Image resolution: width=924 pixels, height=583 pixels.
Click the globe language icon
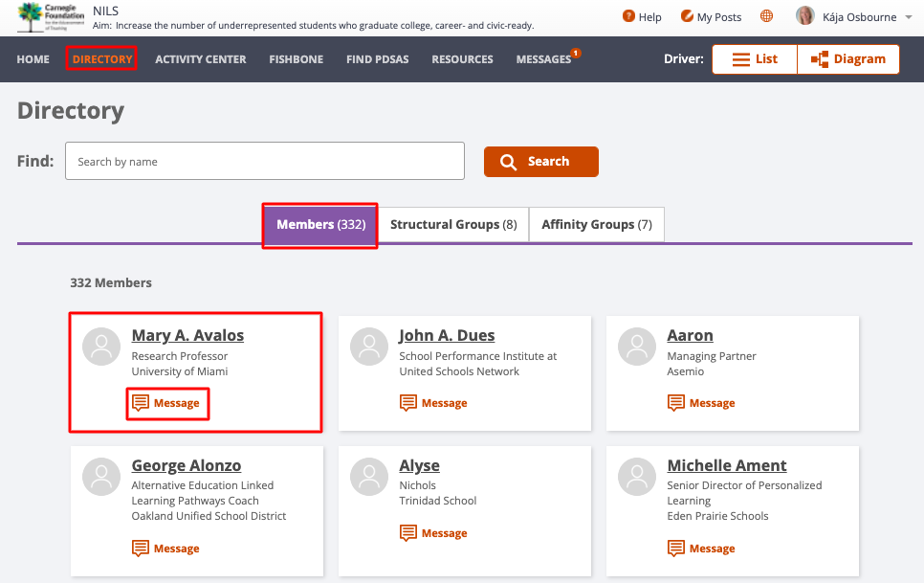766,16
